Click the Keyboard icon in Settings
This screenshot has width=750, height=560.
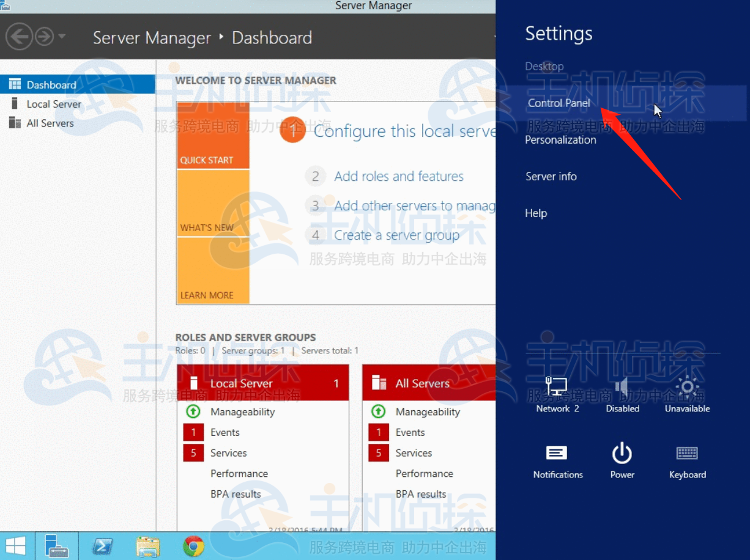[x=687, y=454]
